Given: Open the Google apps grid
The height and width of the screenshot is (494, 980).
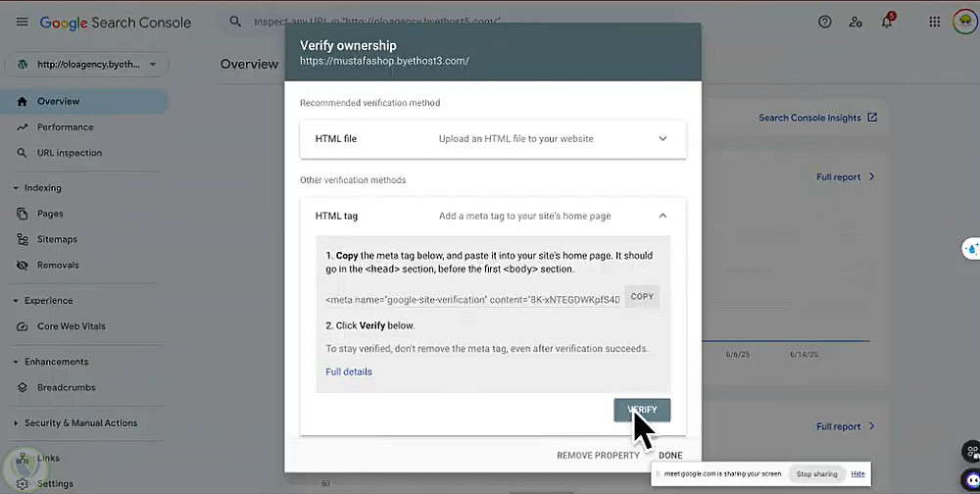Looking at the screenshot, I should point(934,22).
